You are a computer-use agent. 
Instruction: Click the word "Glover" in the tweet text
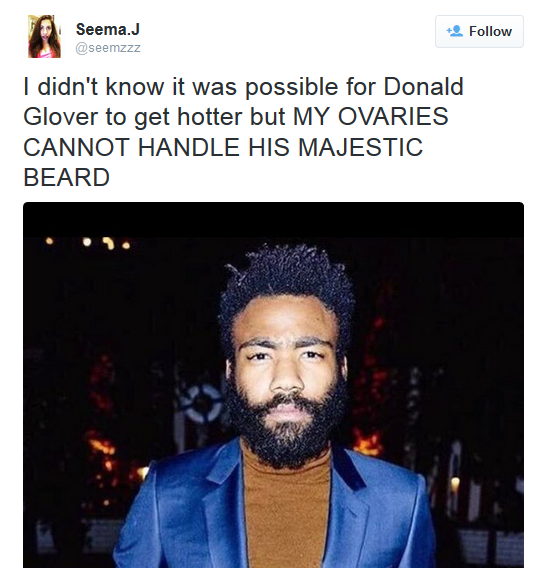point(60,117)
